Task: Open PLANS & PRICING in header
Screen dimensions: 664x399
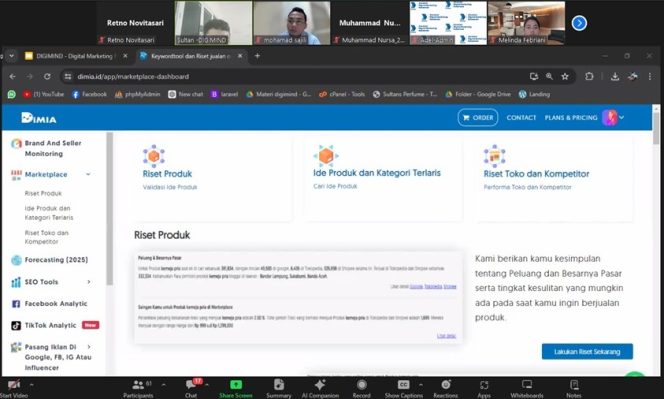Action: click(x=571, y=118)
